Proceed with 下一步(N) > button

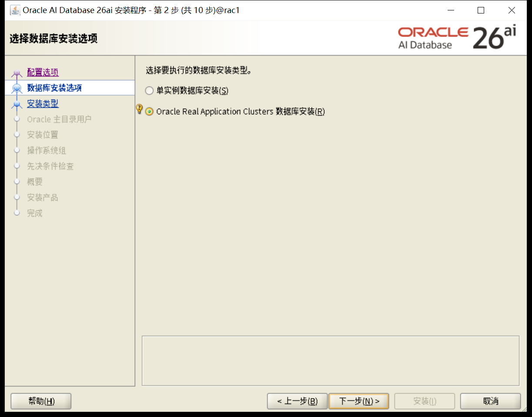pos(359,401)
